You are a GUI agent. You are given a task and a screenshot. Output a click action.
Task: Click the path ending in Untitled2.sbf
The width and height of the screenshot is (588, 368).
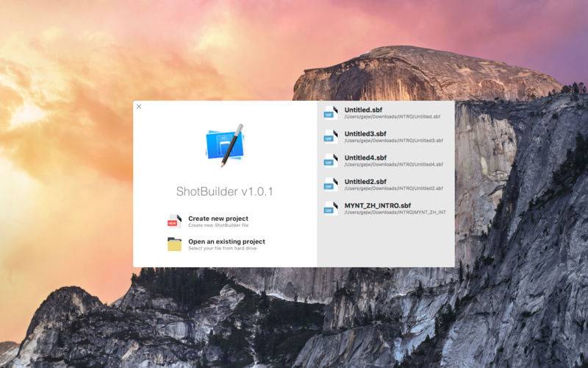click(x=394, y=188)
